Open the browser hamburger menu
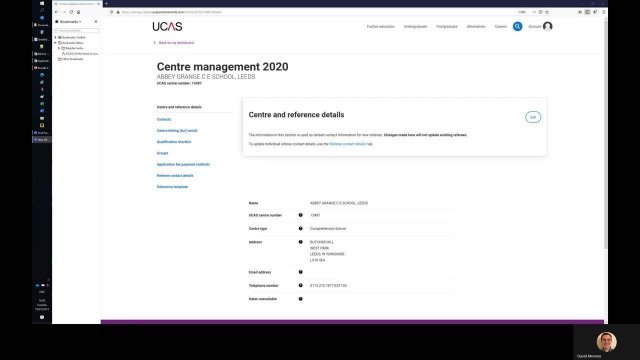The image size is (640, 360). pyautogui.click(x=604, y=12)
